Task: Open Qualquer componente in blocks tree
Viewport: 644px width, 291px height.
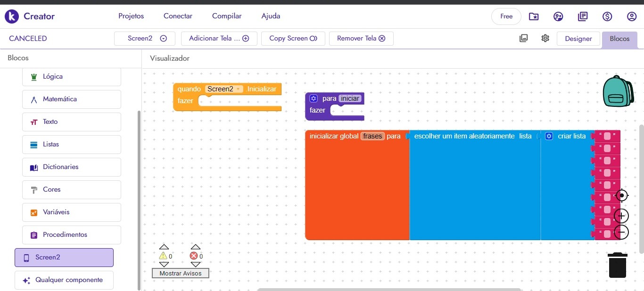Action: tap(64, 280)
